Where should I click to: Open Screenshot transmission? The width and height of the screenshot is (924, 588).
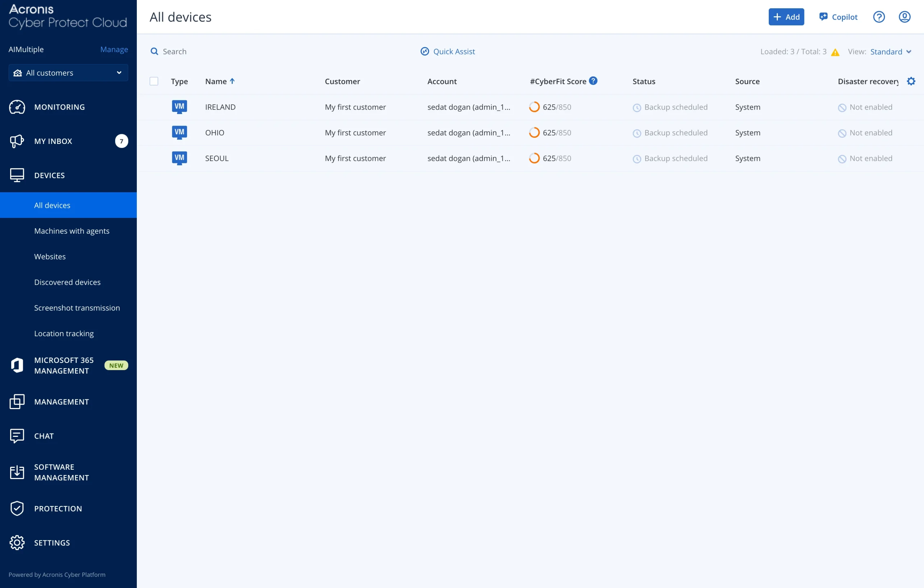tap(77, 308)
